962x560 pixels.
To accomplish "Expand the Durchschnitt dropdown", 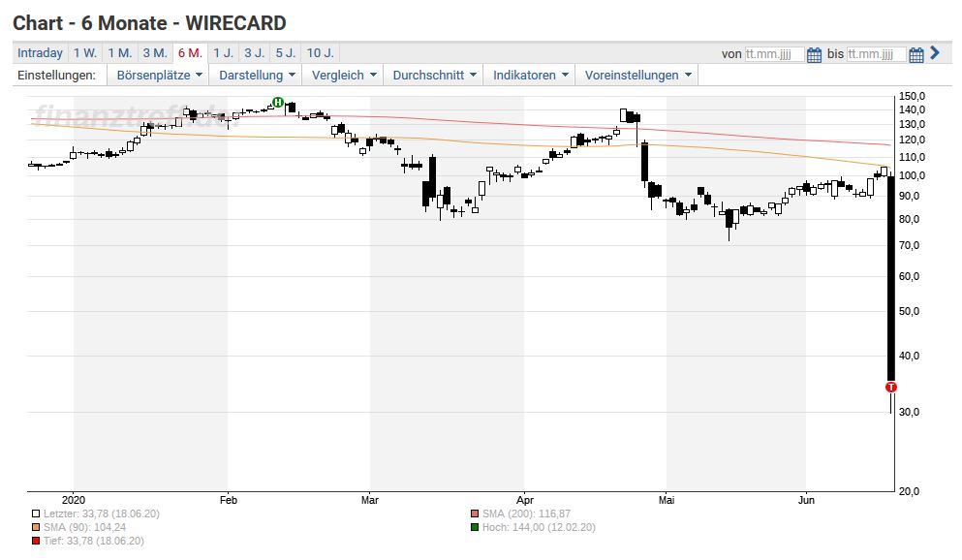I will click(x=434, y=75).
